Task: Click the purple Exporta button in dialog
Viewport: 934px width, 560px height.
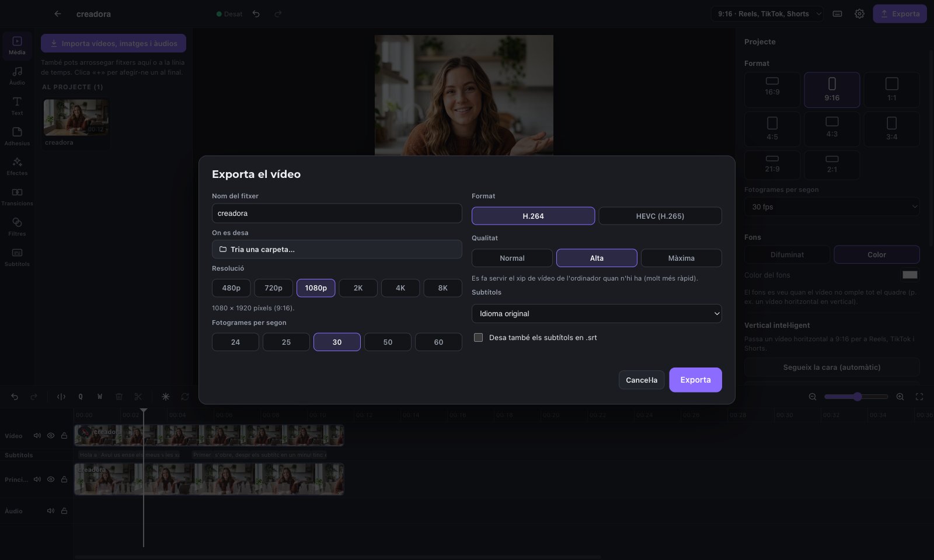Action: [x=695, y=380]
